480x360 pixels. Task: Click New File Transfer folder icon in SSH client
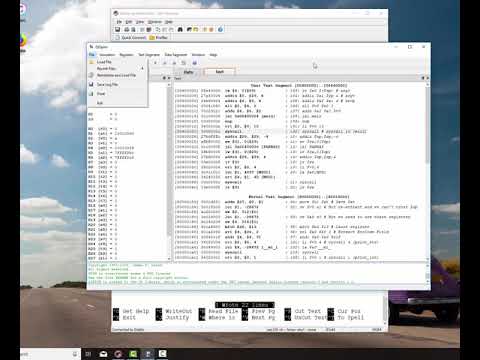click(x=196, y=30)
